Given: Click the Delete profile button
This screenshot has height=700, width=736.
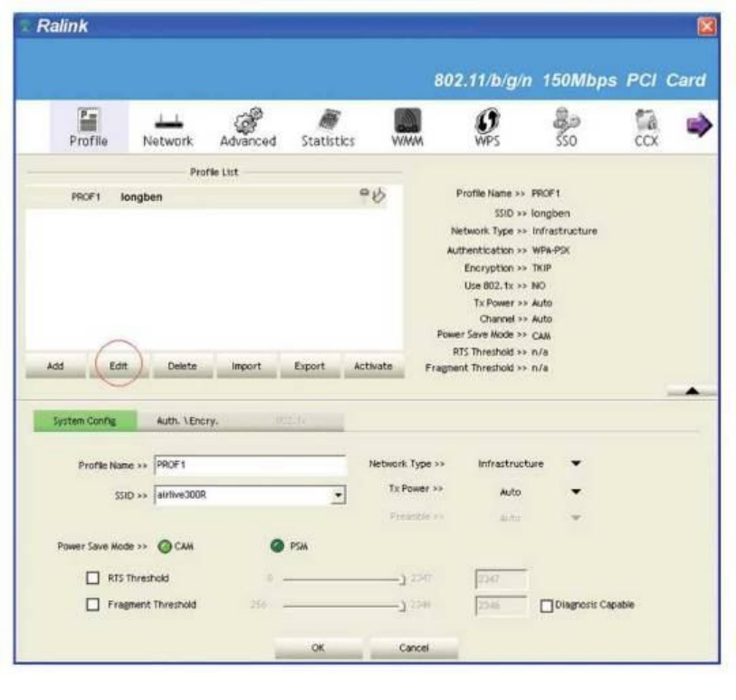Looking at the screenshot, I should 182,366.
